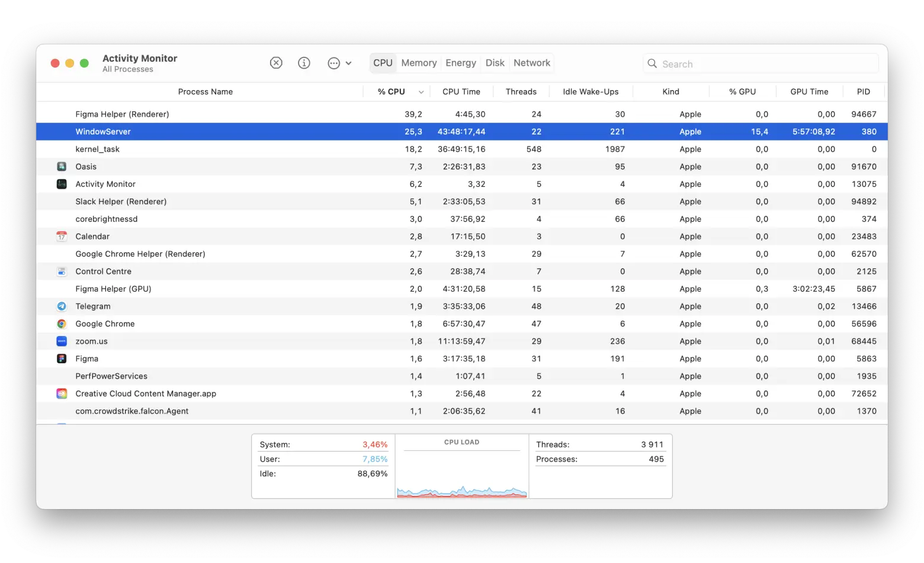Click the All Processes subtitle
Image resolution: width=924 pixels, height=563 pixels.
pos(128,69)
